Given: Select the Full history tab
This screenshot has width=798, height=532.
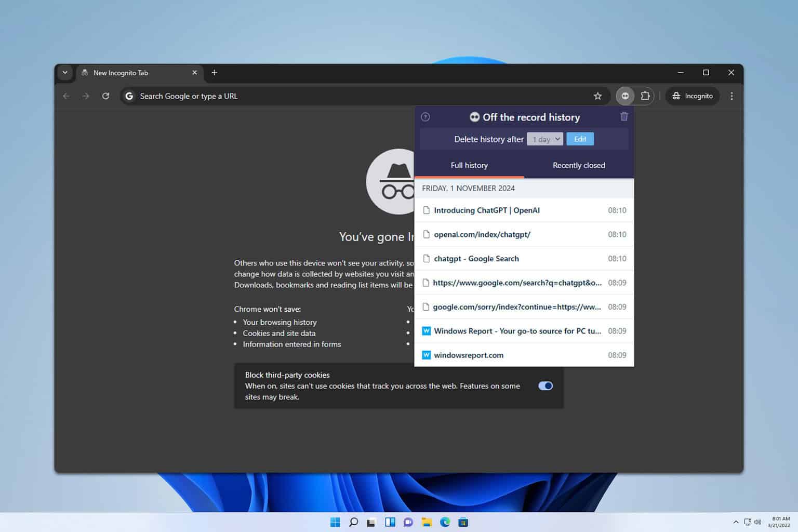Looking at the screenshot, I should click(469, 165).
